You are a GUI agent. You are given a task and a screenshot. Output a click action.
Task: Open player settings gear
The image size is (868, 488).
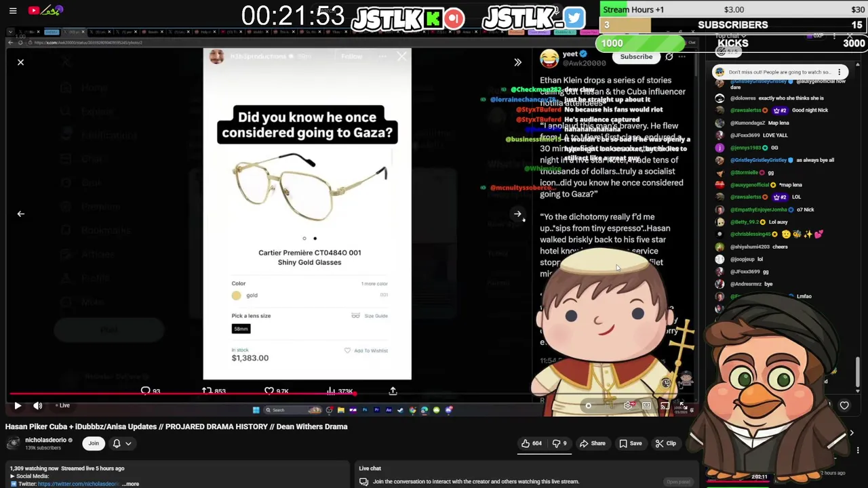click(x=628, y=406)
